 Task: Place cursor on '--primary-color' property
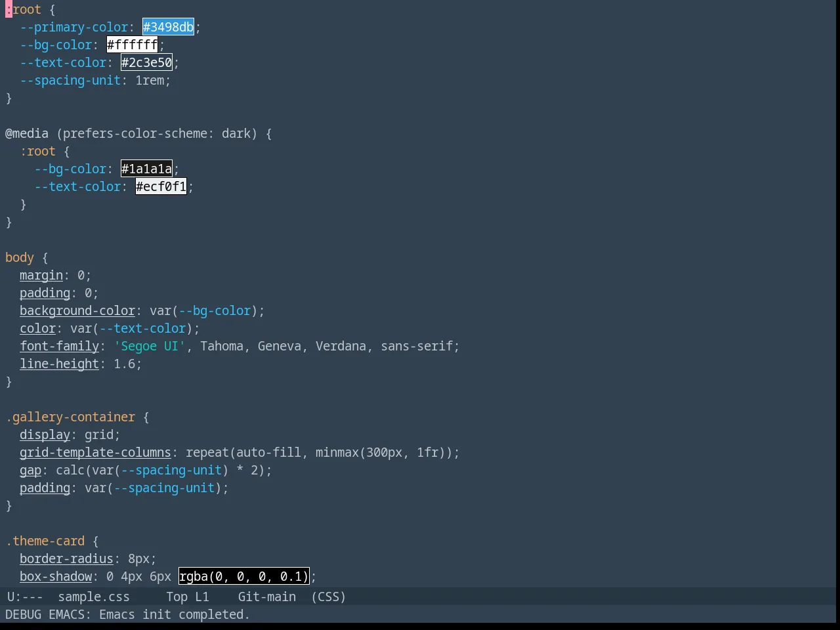[74, 27]
